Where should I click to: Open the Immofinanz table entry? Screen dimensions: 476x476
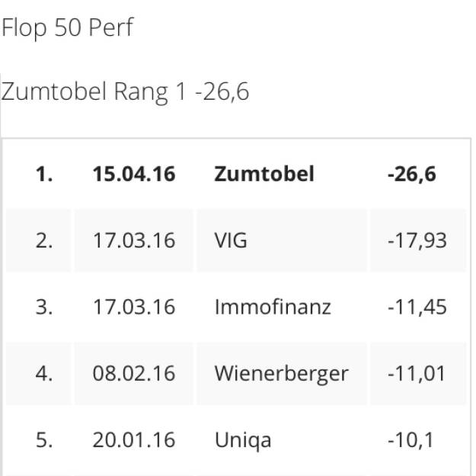pos(273,307)
